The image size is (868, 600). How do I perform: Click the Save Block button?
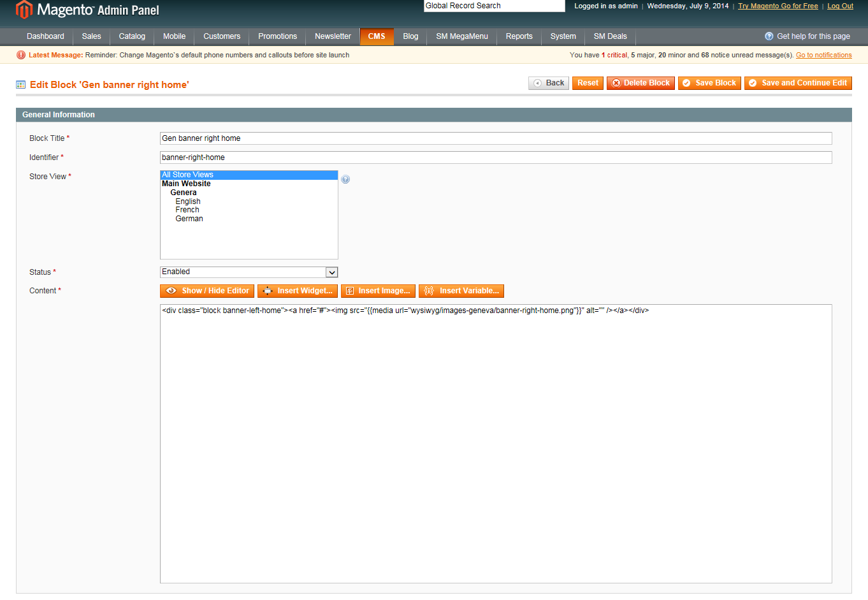[709, 83]
